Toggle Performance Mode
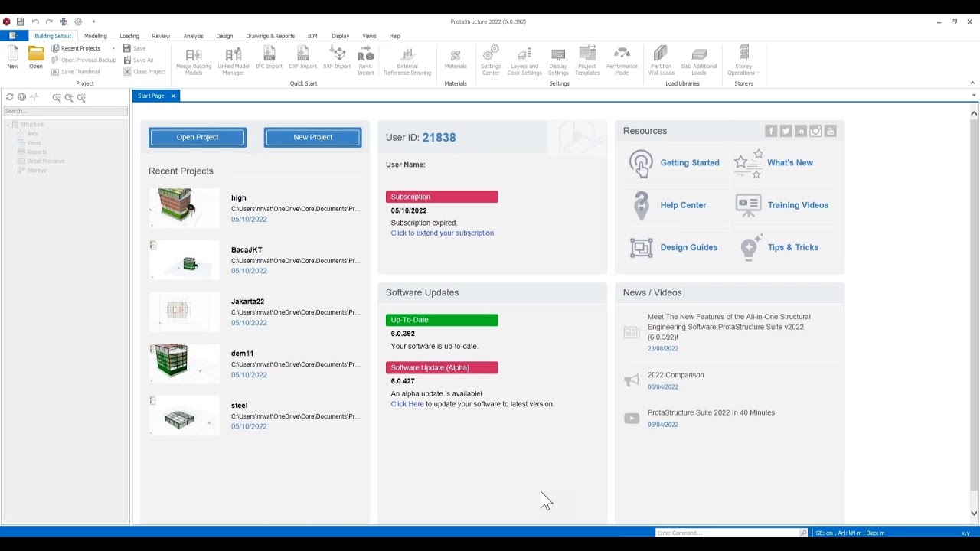Viewport: 980px width, 551px height. pos(622,61)
